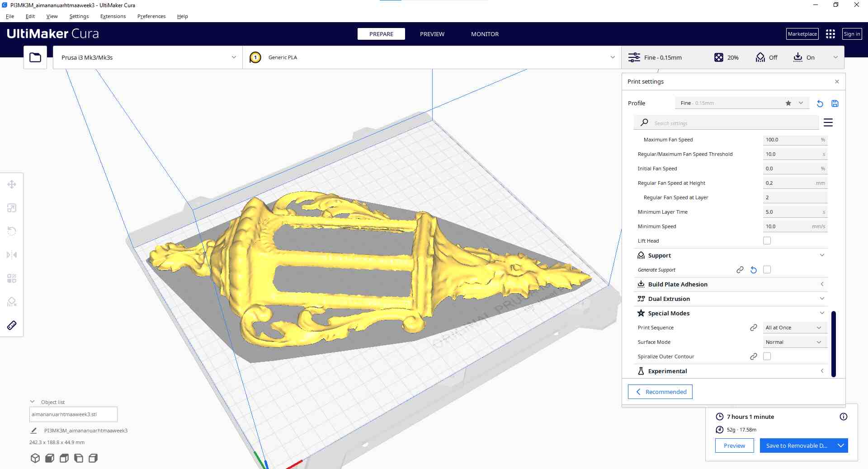Click the settings panel scrollbar
Viewport: 868px width, 469px height.
834,344
